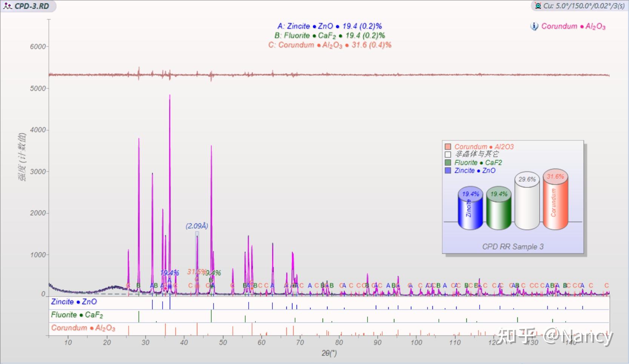Click the Corundum Al2O3 link at top right
The height and width of the screenshot is (364, 629).
pos(574,26)
